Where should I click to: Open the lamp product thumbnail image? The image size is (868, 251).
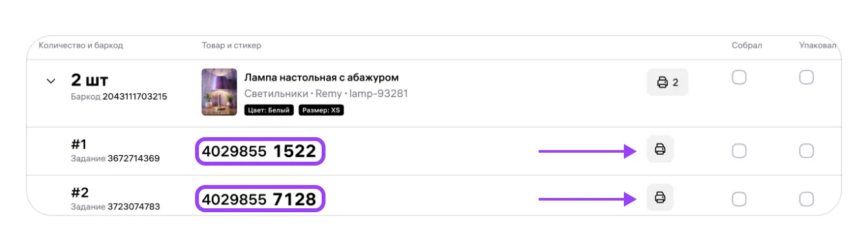coord(220,92)
